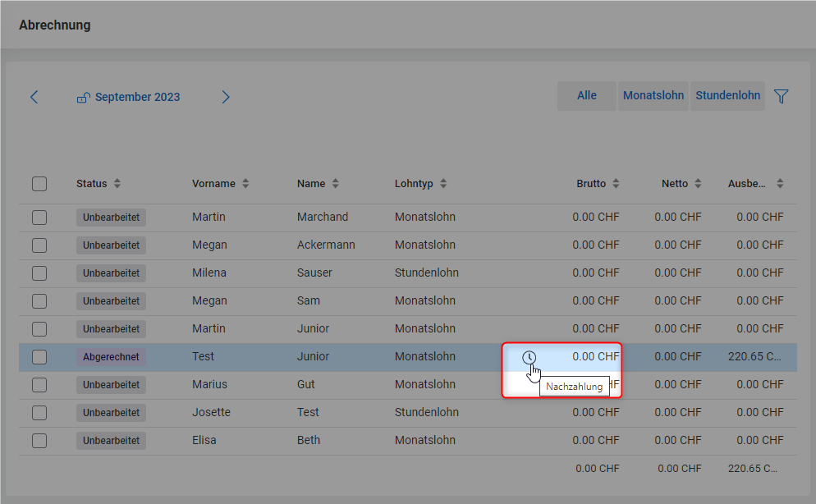Select checkbox for Test Junior row
The width and height of the screenshot is (816, 504).
39,357
